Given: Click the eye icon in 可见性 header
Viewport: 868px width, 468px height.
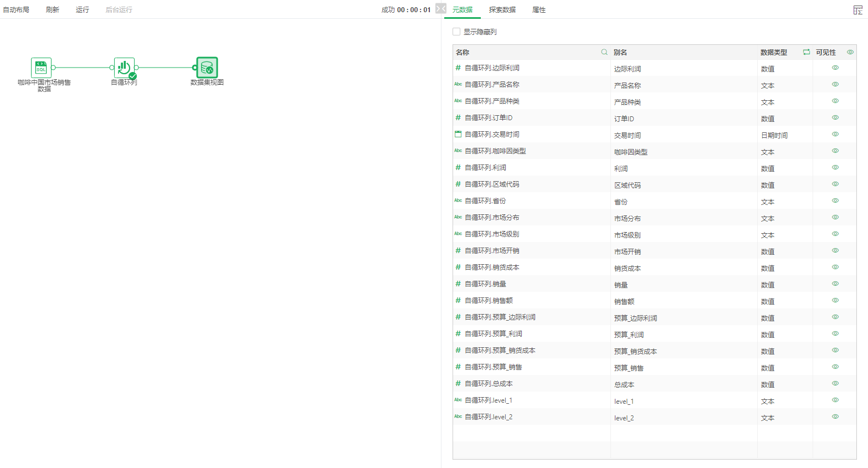Looking at the screenshot, I should (850, 52).
